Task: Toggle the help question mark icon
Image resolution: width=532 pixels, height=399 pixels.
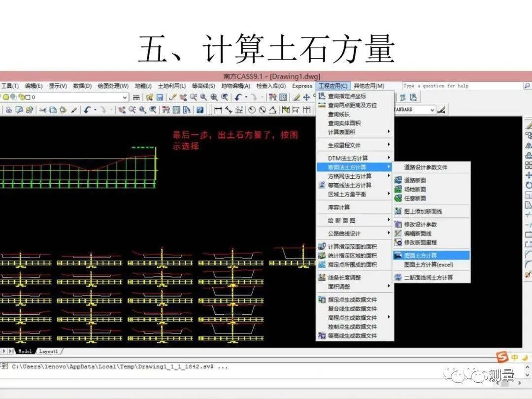Action: (x=199, y=110)
